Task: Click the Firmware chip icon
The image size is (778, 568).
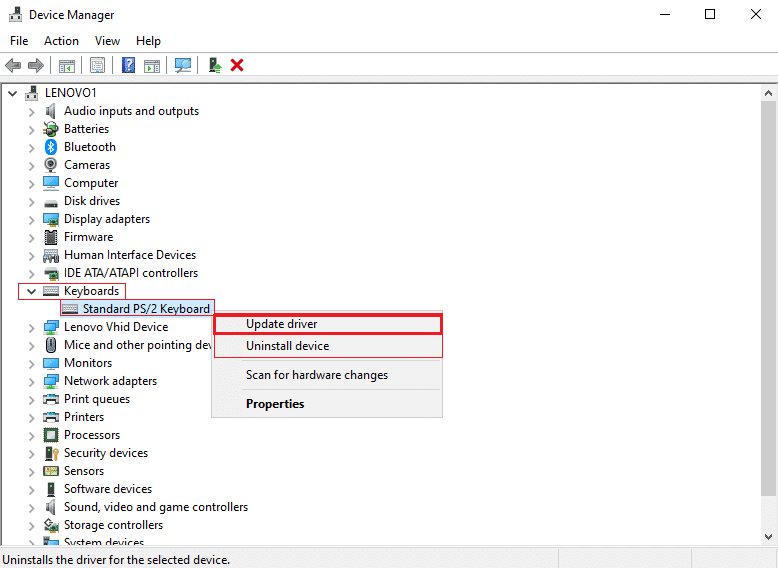Action: [x=51, y=237]
